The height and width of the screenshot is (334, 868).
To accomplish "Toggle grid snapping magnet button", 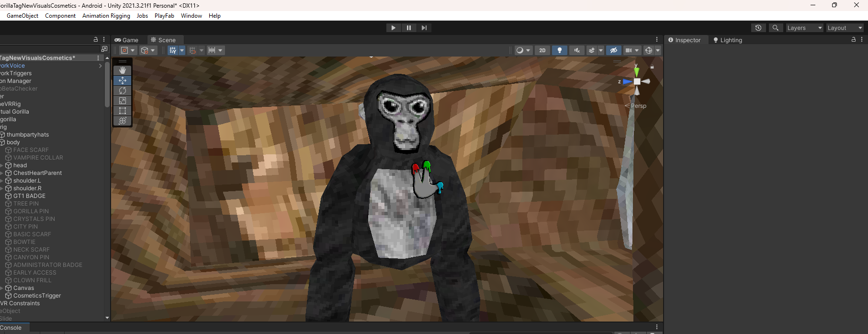I will coord(192,50).
